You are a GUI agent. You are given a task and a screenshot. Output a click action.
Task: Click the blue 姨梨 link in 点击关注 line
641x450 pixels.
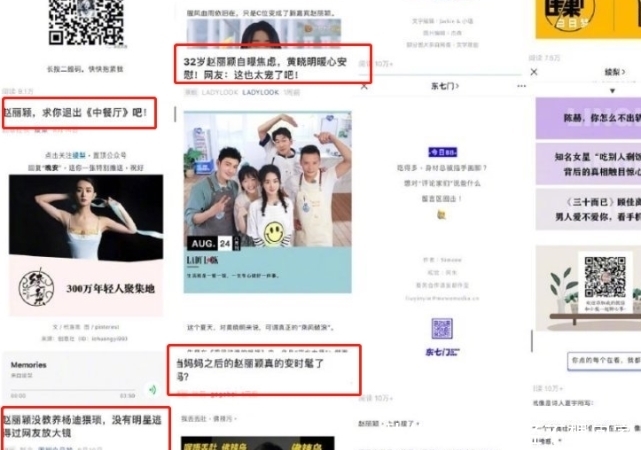79,155
